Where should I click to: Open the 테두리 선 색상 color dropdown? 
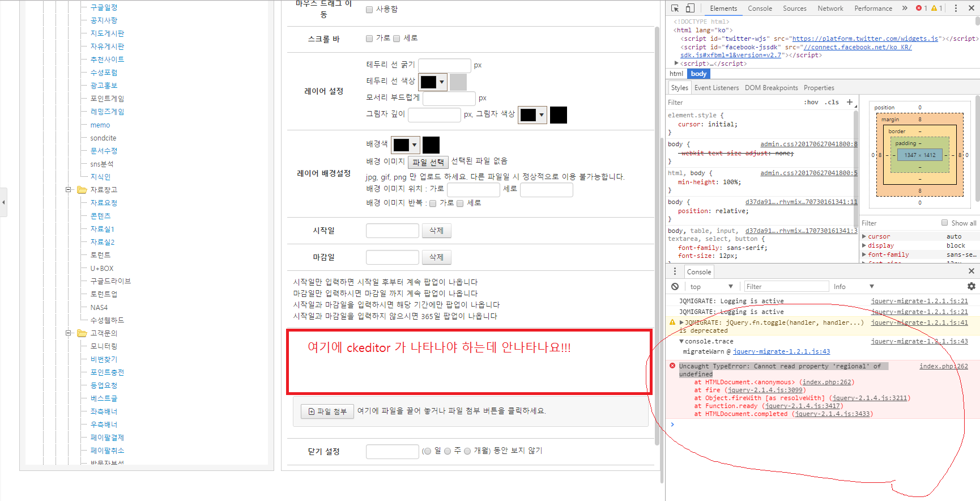pyautogui.click(x=433, y=82)
